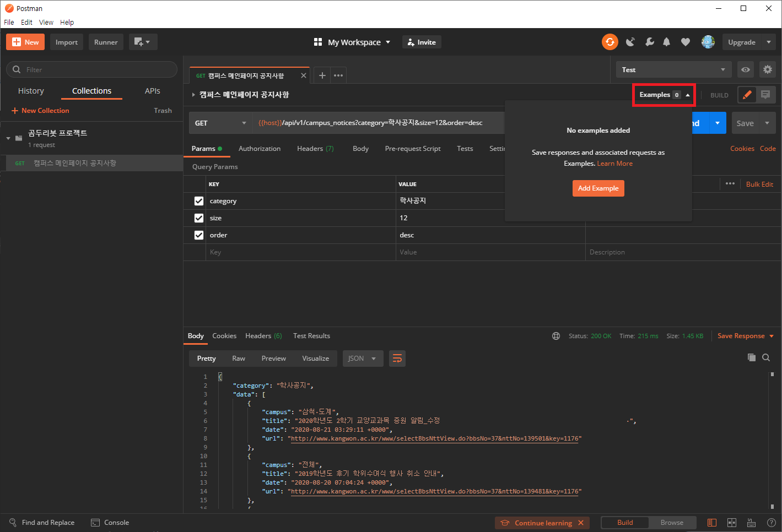Copy response body to clipboard icon

[752, 357]
